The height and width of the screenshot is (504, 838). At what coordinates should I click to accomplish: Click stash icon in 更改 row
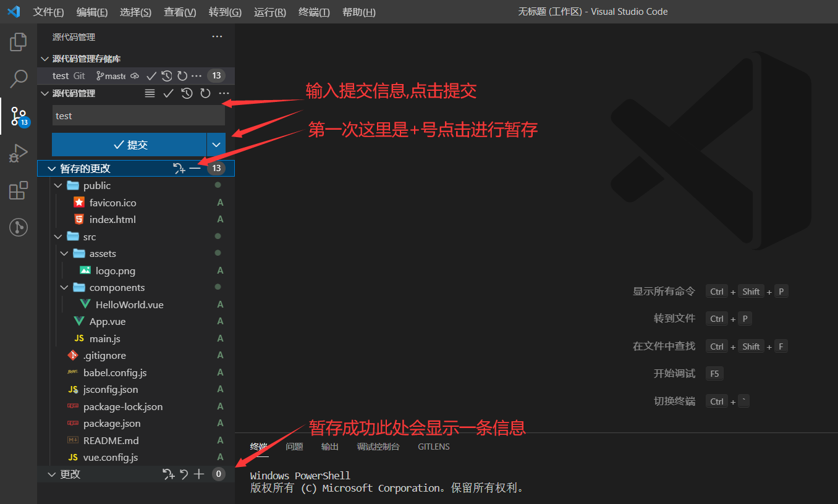point(168,474)
